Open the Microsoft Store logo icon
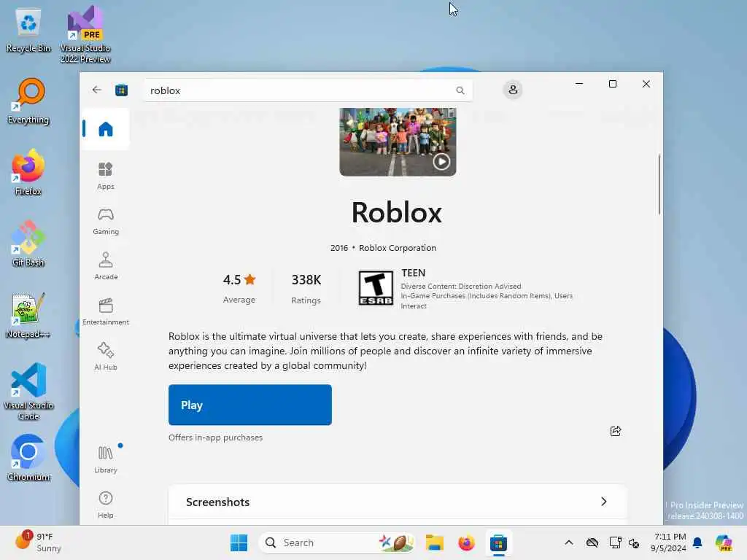 122,90
